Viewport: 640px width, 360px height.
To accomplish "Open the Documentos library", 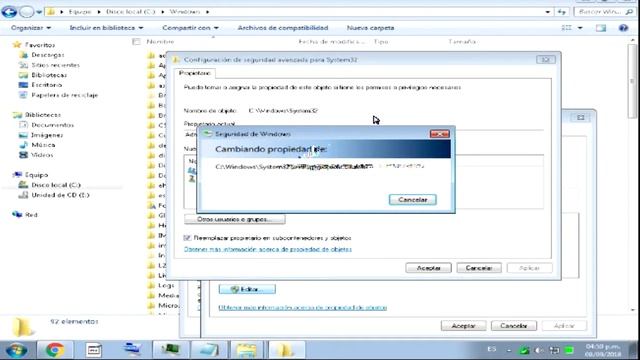I will point(52,125).
